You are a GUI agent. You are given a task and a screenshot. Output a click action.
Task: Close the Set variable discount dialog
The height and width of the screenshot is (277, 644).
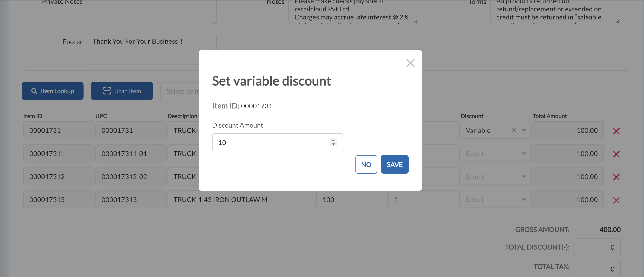click(410, 63)
